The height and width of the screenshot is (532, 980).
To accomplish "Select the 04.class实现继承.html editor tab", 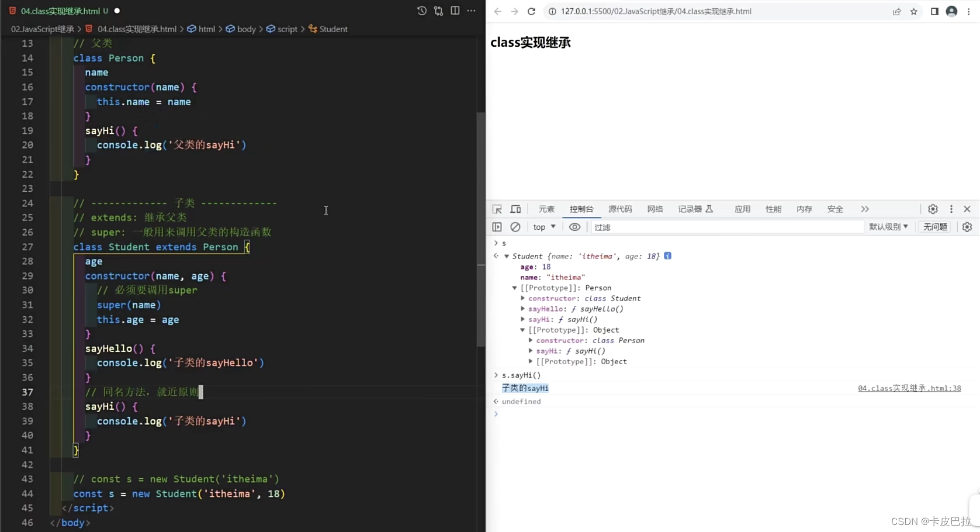I will [60, 11].
